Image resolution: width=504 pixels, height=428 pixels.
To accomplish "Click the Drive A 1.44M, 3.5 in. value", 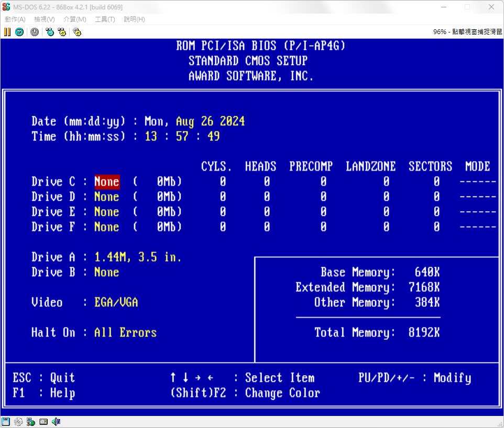I will pos(137,257).
